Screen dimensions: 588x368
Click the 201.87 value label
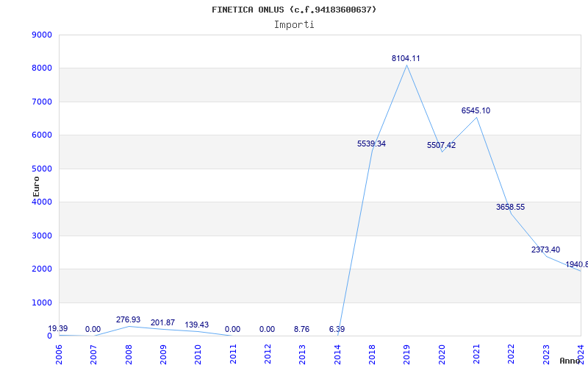pos(162,322)
